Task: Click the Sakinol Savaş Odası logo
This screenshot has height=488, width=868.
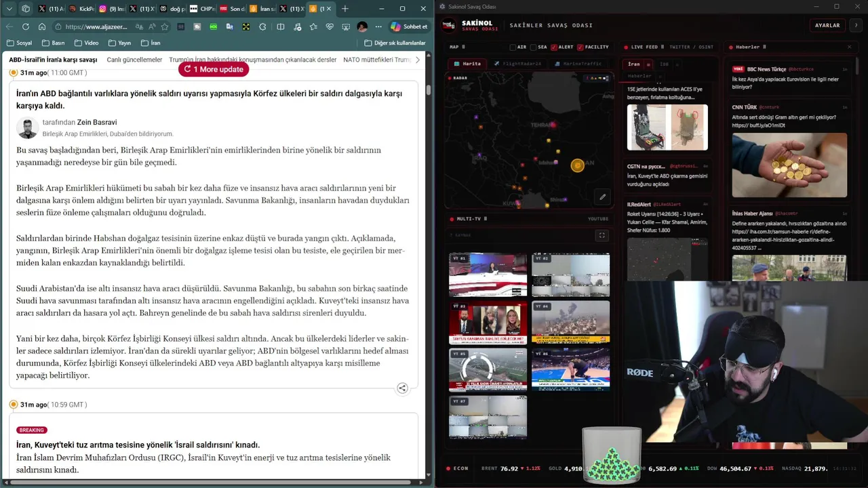Action: pyautogui.click(x=448, y=25)
